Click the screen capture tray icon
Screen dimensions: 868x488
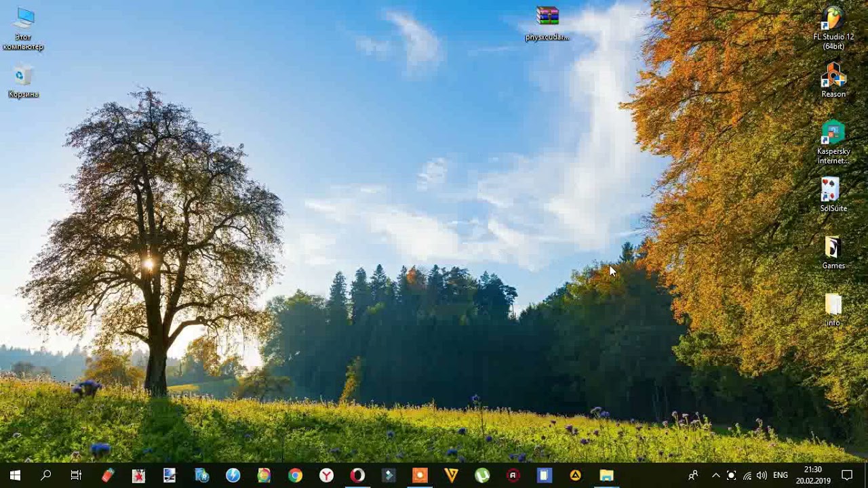click(x=731, y=476)
